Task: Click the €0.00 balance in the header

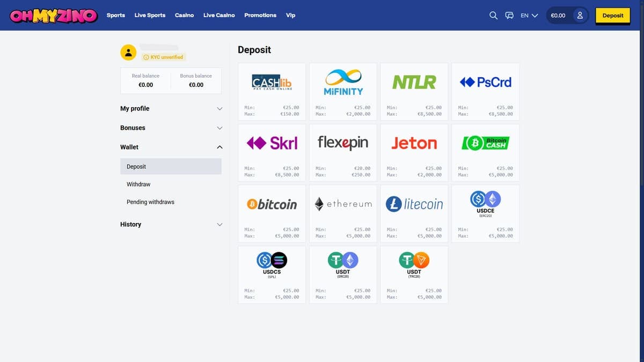Action: (x=558, y=16)
